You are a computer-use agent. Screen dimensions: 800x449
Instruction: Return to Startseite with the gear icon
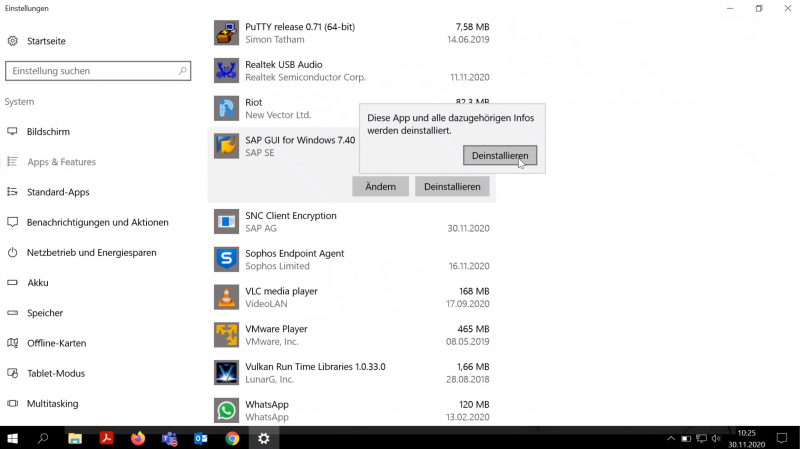[x=13, y=41]
